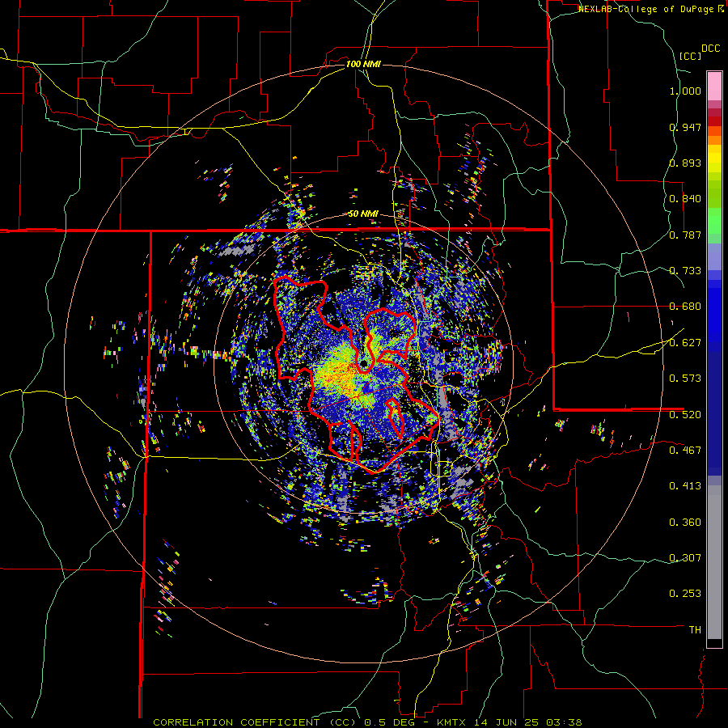The height and width of the screenshot is (728, 728).
Task: Click the 0.307 legend value
Action: (685, 557)
